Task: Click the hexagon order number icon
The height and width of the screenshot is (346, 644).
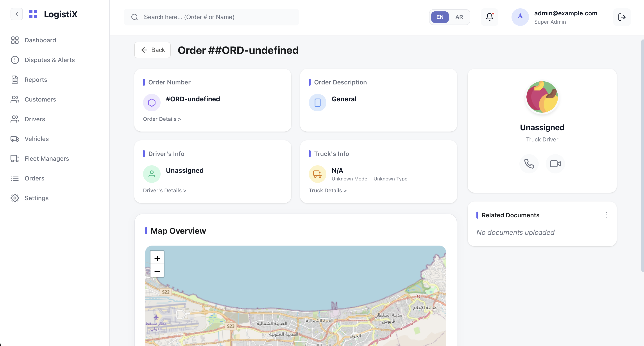Action: pyautogui.click(x=152, y=103)
